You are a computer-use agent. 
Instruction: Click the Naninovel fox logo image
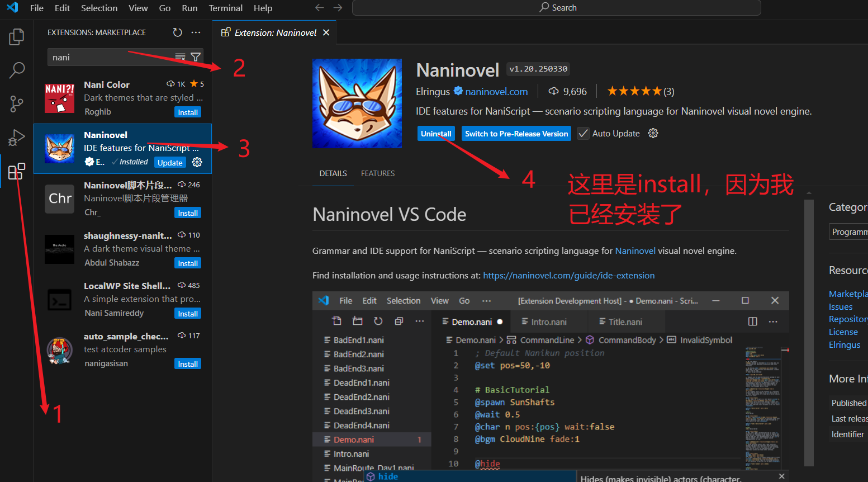pyautogui.click(x=357, y=103)
